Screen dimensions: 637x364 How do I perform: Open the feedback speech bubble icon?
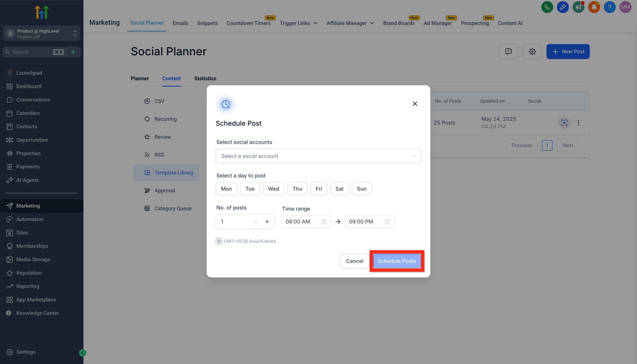(508, 52)
